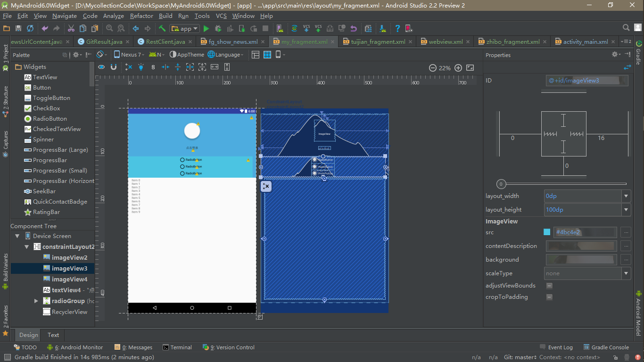Toggle show constraints eye icon
This screenshot has height=362, width=644.
coord(101,67)
